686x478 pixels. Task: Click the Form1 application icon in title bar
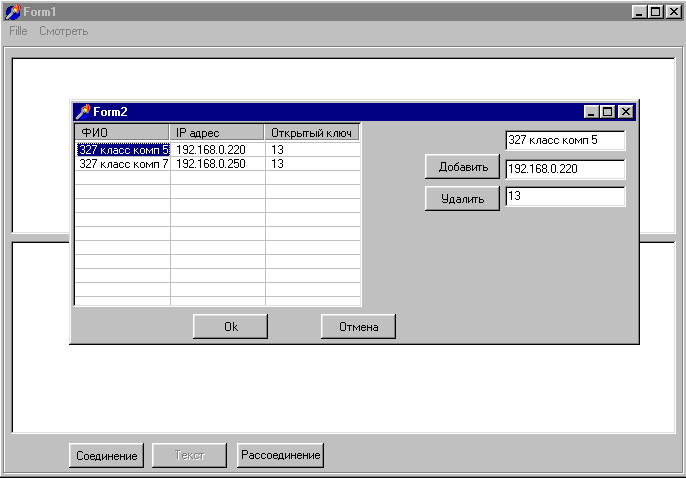tap(12, 11)
